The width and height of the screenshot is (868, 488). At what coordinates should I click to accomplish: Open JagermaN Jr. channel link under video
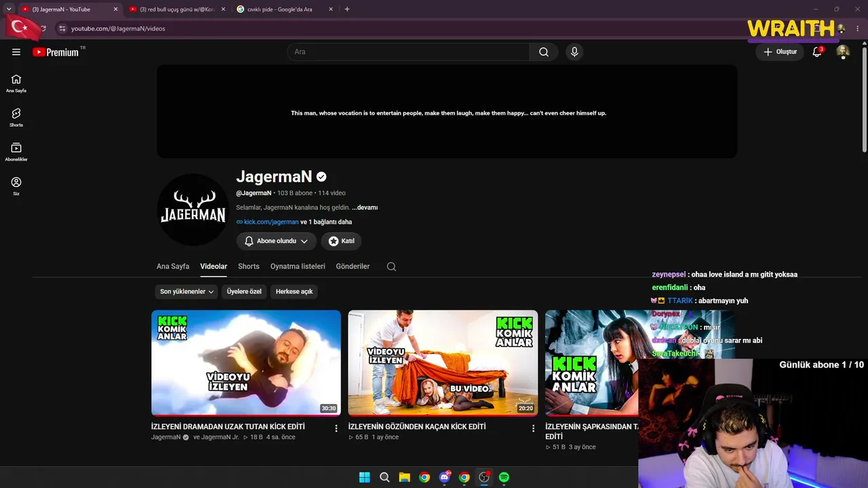[x=220, y=437]
